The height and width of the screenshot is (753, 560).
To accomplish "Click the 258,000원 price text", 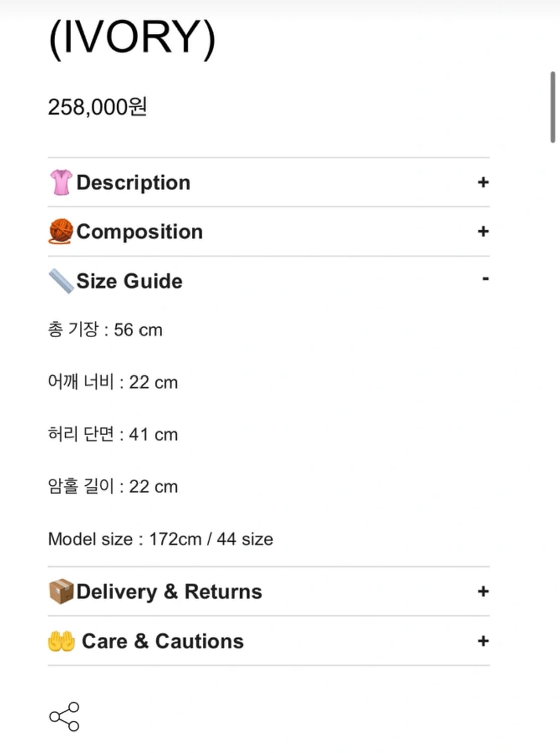I will coord(97,107).
